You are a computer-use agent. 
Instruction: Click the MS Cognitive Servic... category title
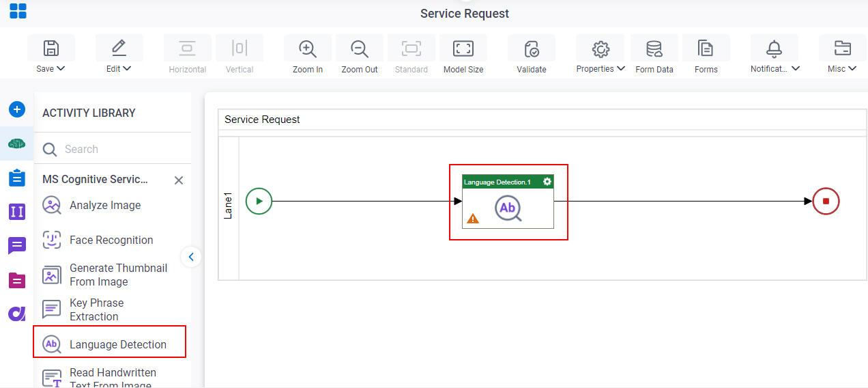point(95,180)
